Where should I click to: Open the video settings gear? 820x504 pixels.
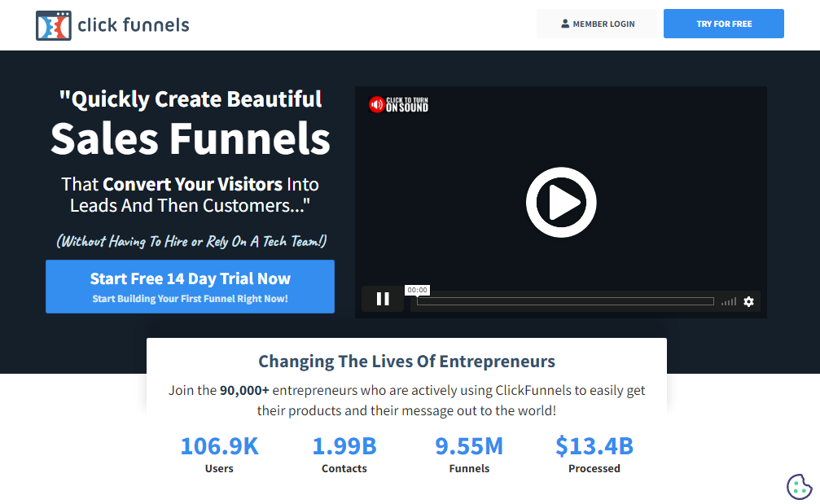(748, 301)
